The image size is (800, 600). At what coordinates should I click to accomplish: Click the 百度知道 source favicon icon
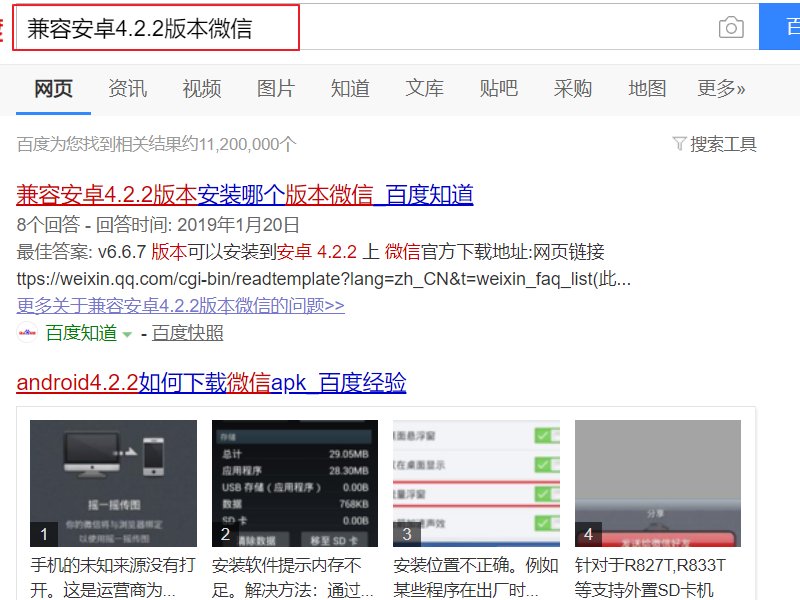[25, 333]
